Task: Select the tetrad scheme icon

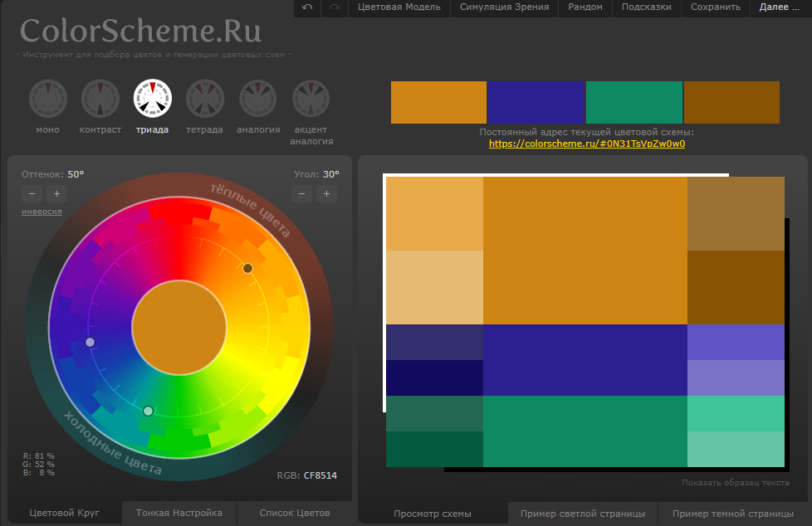Action: (x=205, y=99)
